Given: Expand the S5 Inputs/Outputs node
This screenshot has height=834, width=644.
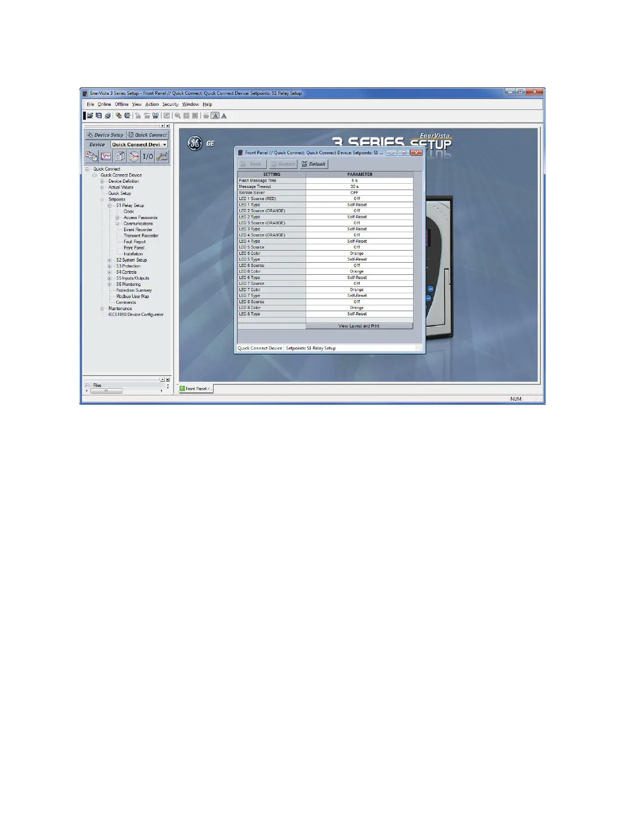Looking at the screenshot, I should point(110,279).
